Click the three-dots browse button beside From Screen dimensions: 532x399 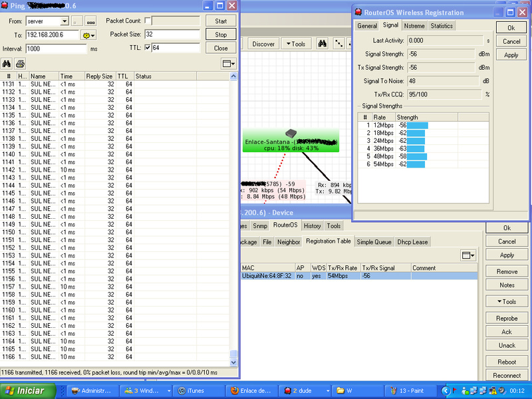click(90, 21)
